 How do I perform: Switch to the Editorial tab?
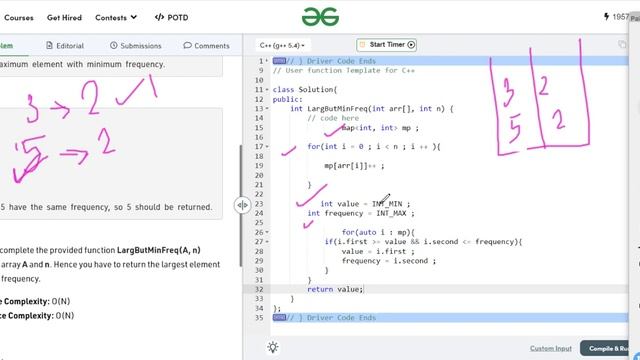(65, 46)
